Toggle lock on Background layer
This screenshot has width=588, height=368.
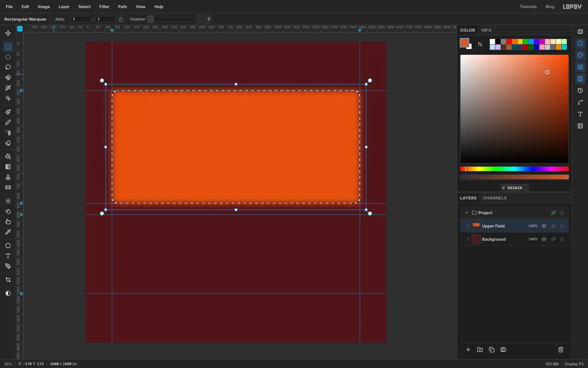coord(562,239)
